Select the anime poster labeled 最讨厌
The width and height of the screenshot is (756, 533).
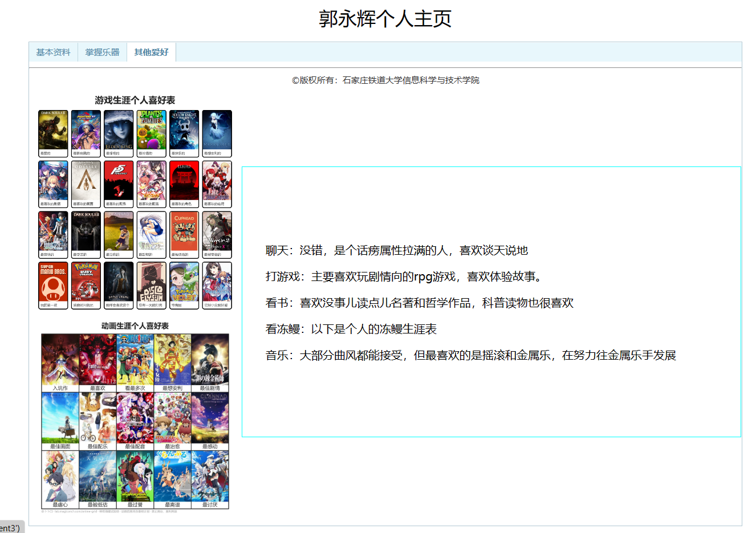point(210,477)
